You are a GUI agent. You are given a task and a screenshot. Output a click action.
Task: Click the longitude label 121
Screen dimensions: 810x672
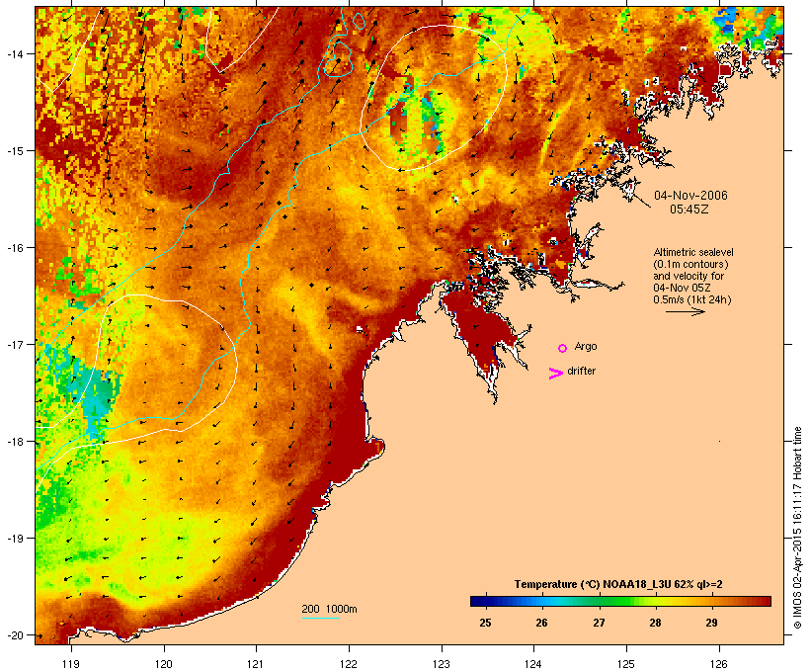pyautogui.click(x=256, y=664)
